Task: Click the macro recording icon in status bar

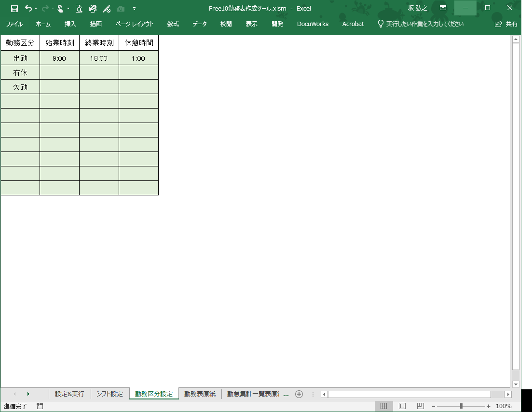Action: [40, 406]
